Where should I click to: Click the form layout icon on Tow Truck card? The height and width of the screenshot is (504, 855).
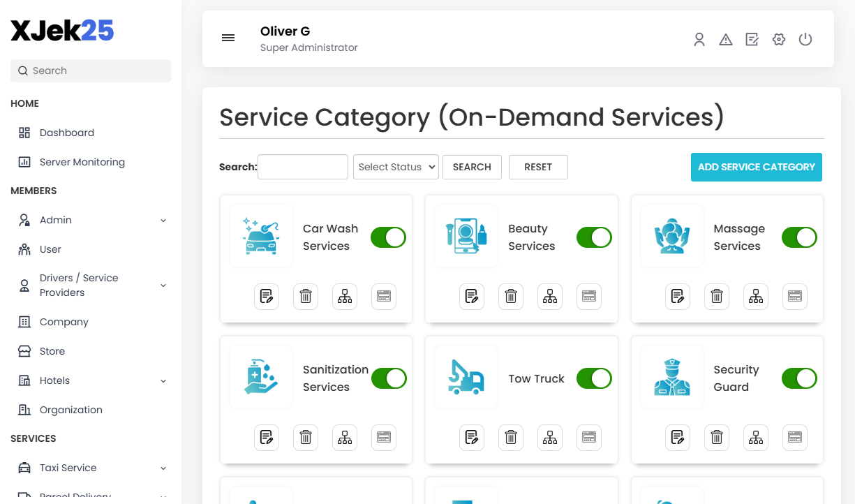tap(588, 437)
